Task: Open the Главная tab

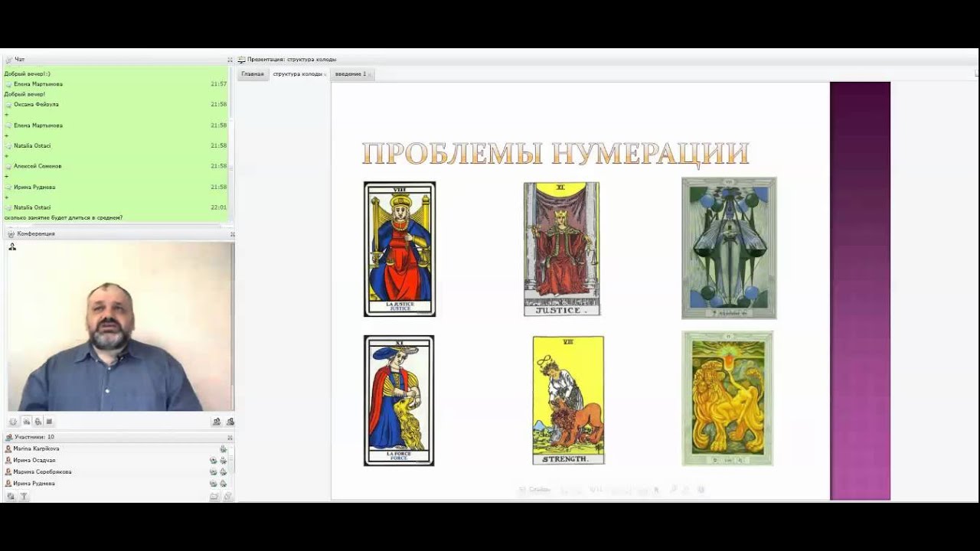Action: tap(253, 74)
